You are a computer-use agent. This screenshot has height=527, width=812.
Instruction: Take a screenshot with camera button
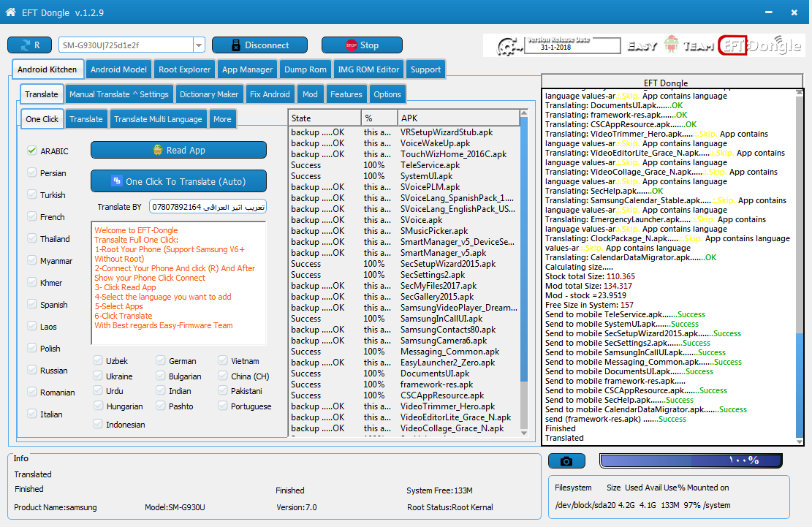[566, 460]
